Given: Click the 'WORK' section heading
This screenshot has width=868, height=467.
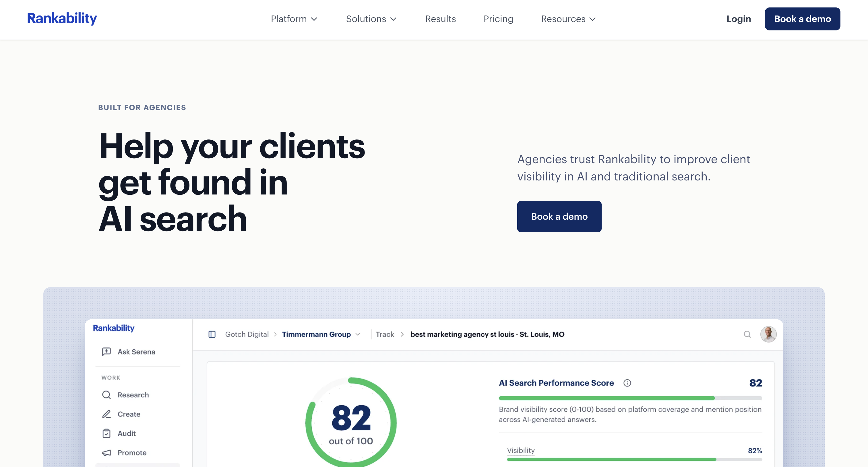Looking at the screenshot, I should pos(111,378).
